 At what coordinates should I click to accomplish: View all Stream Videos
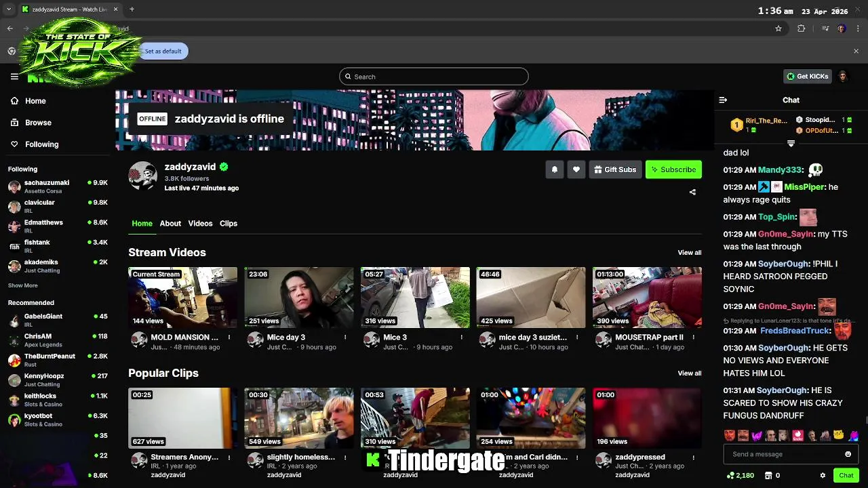[x=690, y=253]
